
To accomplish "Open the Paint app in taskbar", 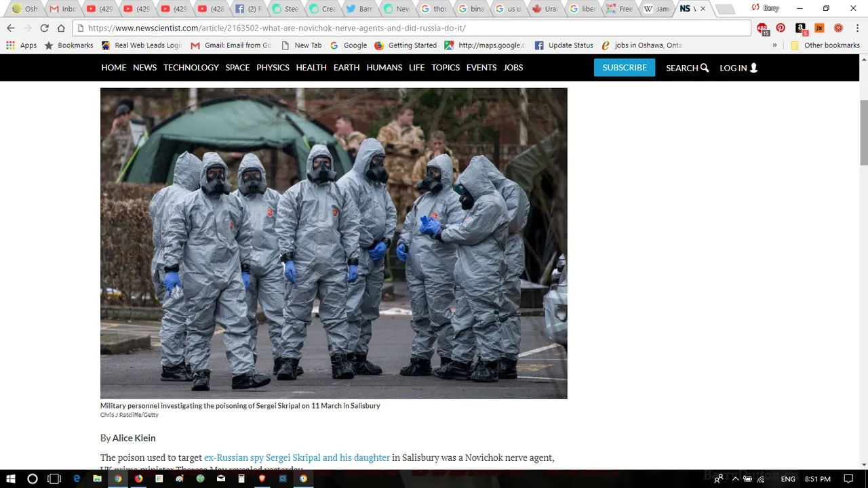I will [180, 479].
